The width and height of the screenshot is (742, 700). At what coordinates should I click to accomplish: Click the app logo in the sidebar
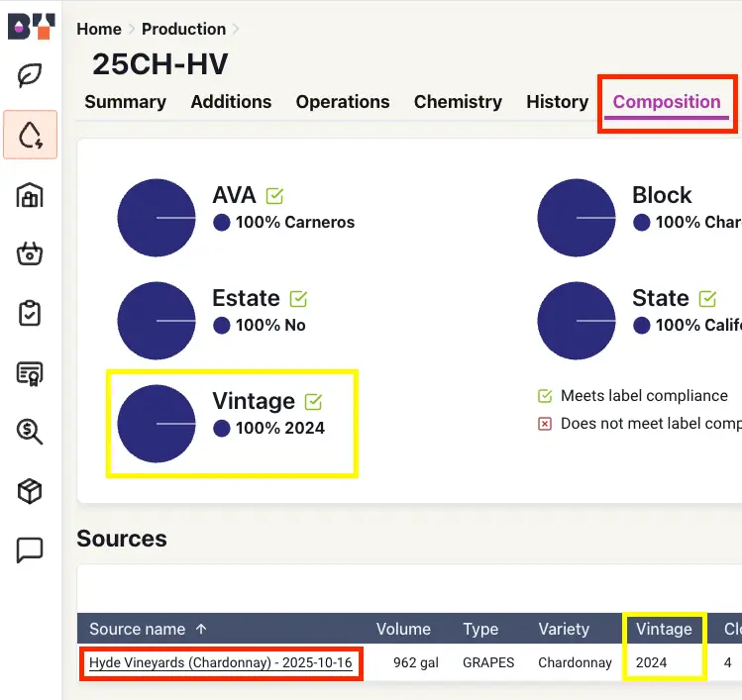30,25
